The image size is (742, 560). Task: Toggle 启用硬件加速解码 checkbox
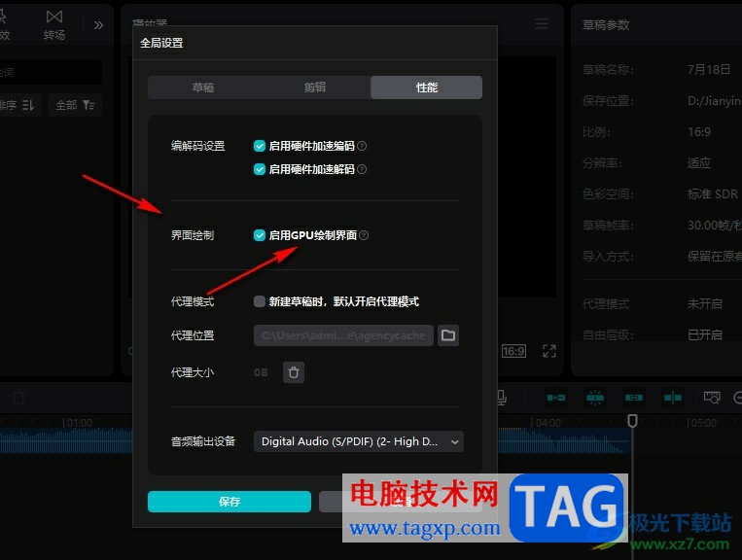(260, 169)
